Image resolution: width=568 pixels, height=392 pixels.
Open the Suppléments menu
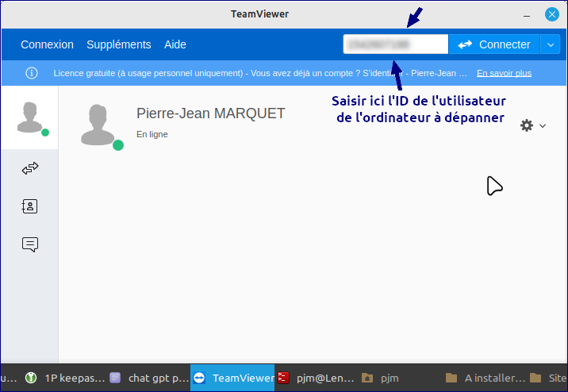click(x=119, y=44)
